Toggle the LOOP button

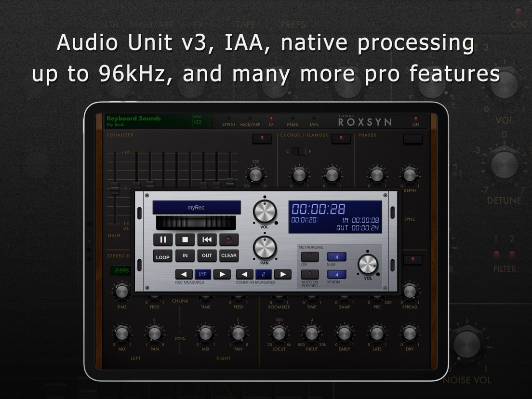pyautogui.click(x=162, y=256)
